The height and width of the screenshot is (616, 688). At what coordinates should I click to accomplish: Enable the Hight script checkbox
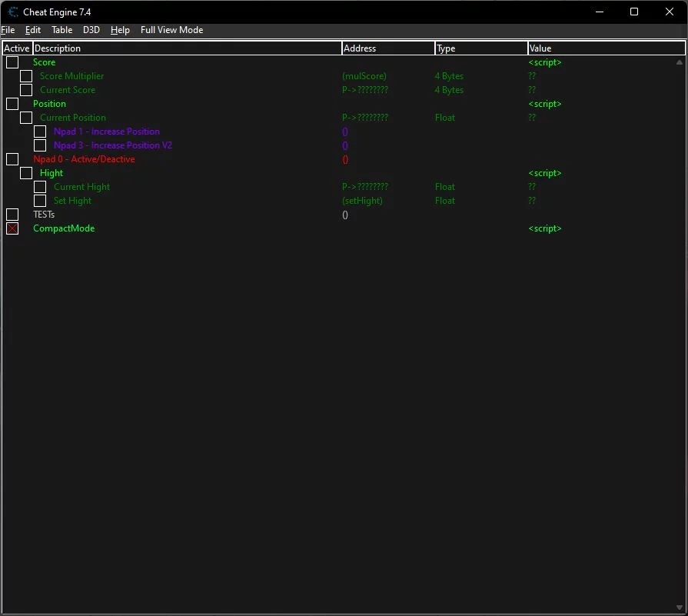point(26,173)
